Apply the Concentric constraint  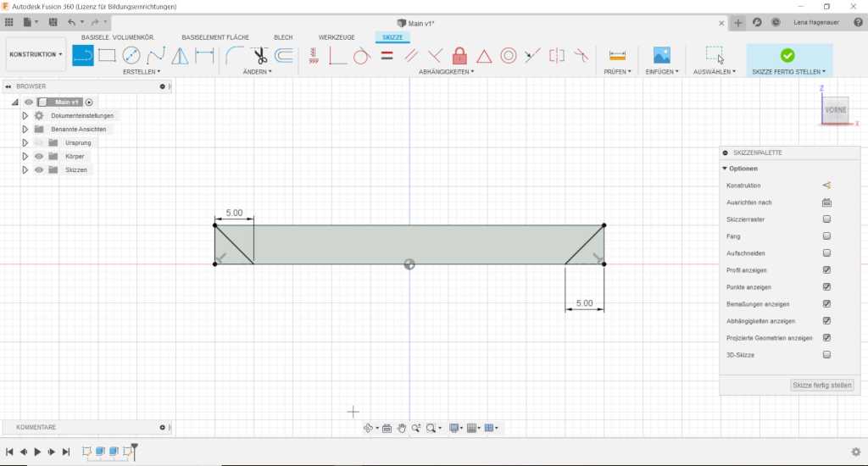(x=509, y=55)
